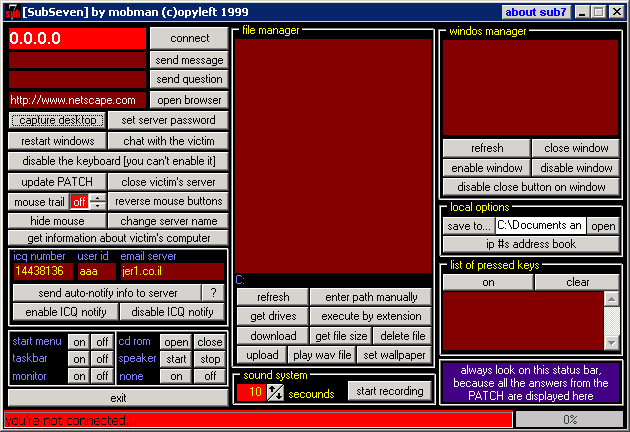The width and height of the screenshot is (630, 432).
Task: Select the email server text field
Action: (170, 271)
